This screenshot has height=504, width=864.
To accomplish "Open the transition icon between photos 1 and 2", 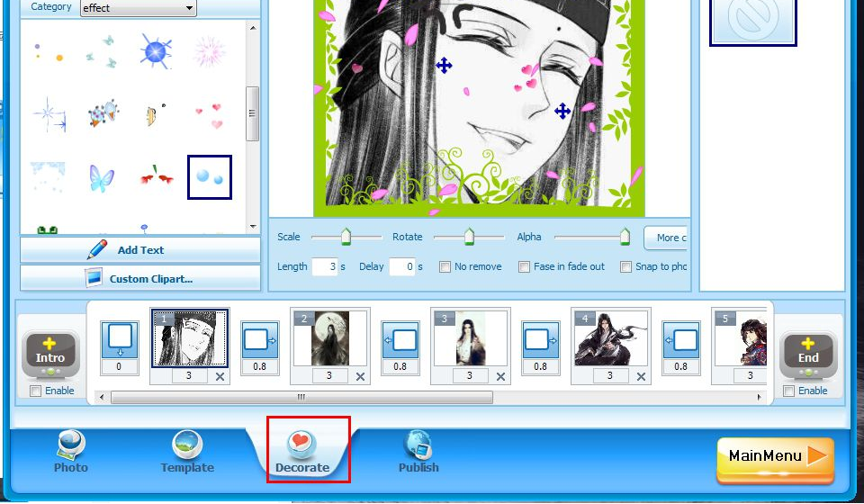I will 259,340.
